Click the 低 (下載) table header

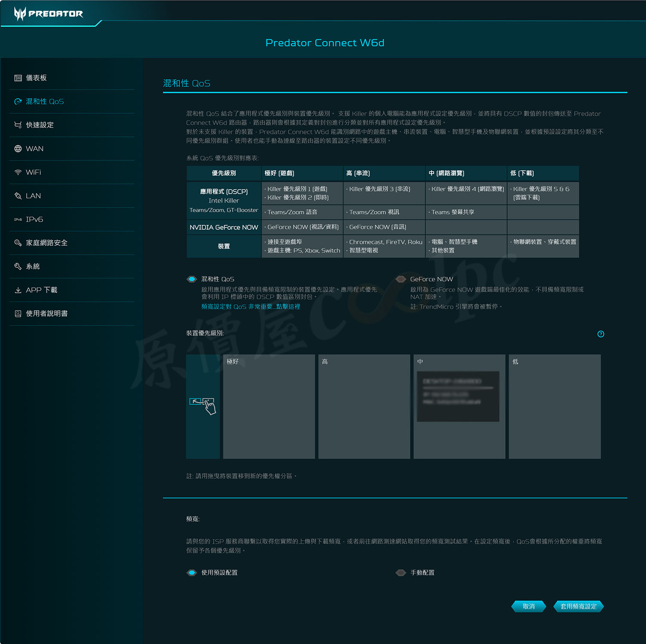[x=543, y=173]
